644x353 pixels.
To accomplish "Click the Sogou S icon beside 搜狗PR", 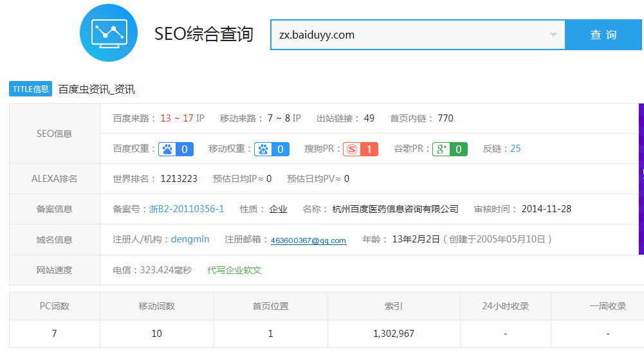I will pos(352,149).
